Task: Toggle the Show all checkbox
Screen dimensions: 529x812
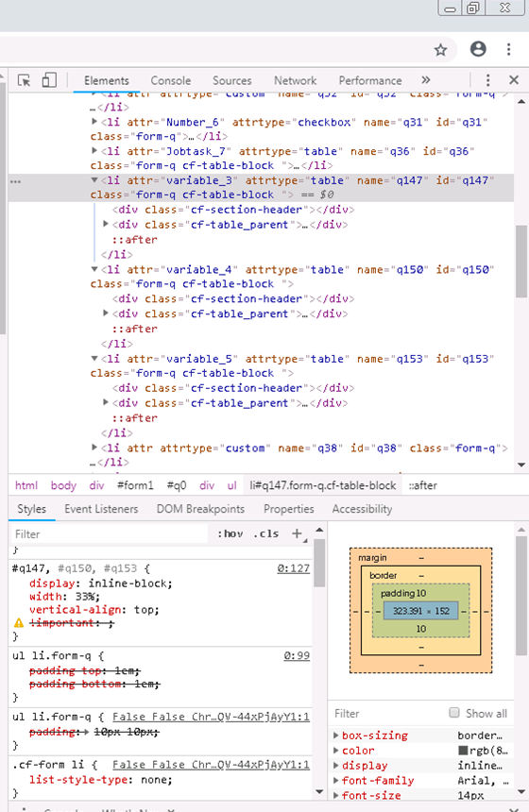Action: coord(454,713)
